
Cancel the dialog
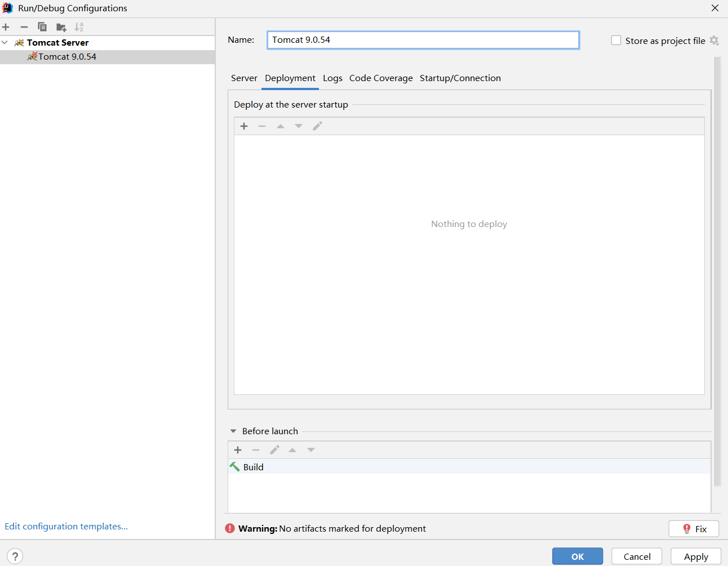coord(637,556)
